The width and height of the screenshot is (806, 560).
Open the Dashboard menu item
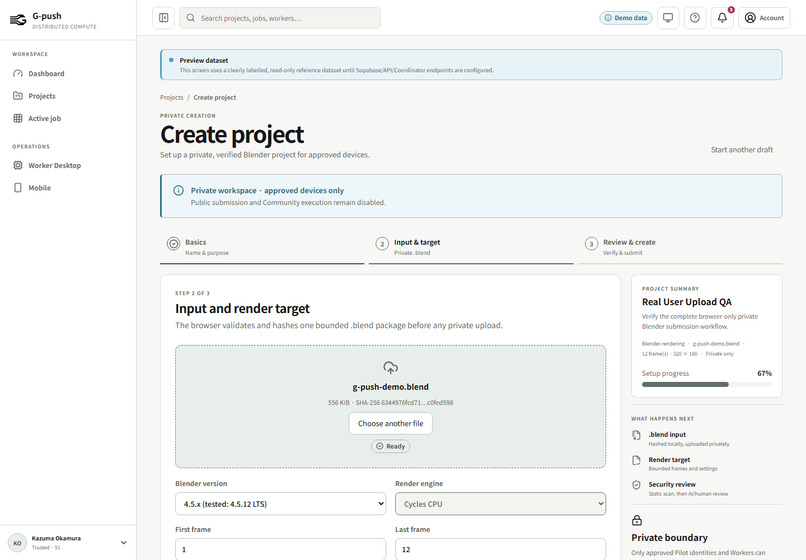coord(68,74)
